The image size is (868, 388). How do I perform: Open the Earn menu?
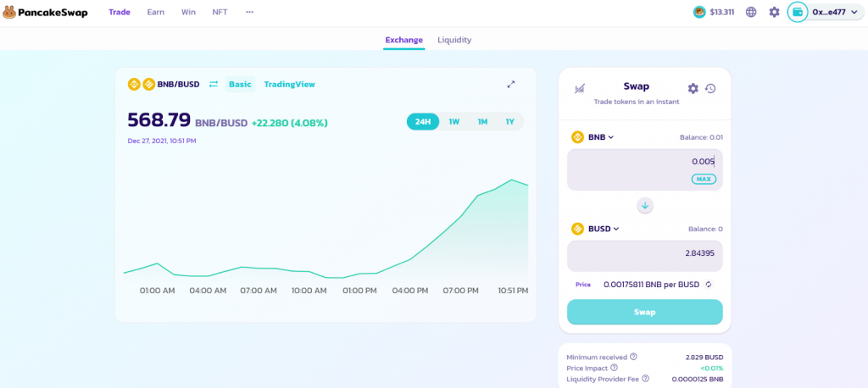pyautogui.click(x=156, y=12)
